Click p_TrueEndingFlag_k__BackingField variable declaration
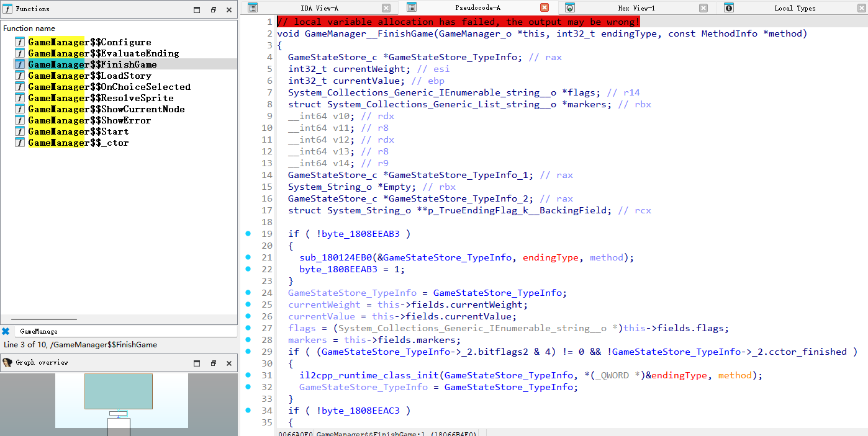The width and height of the screenshot is (868, 436). pyautogui.click(x=515, y=210)
